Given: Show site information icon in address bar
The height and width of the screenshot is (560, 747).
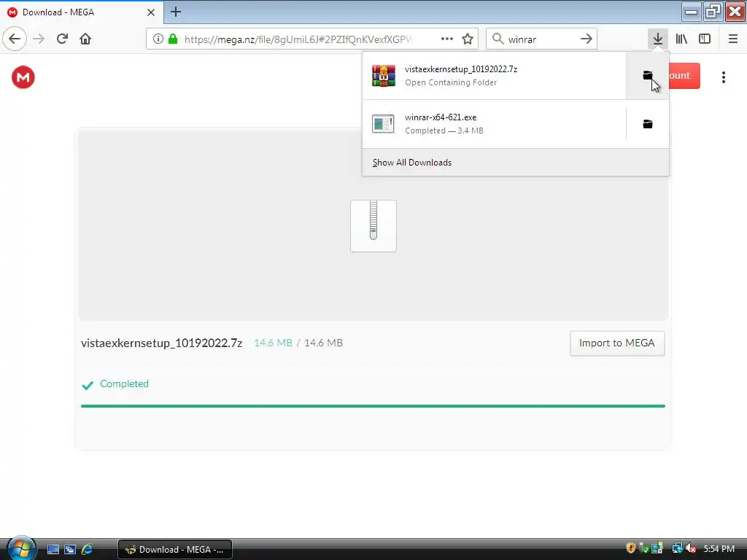Looking at the screenshot, I should 158,39.
